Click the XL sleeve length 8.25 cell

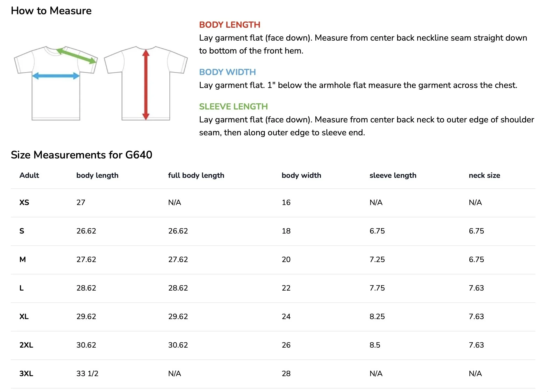[x=377, y=316]
